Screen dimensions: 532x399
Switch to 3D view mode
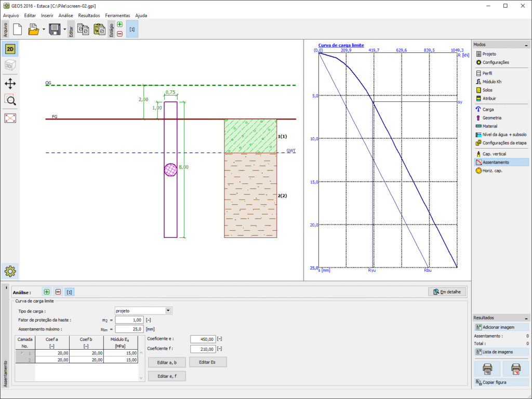pyautogui.click(x=10, y=65)
